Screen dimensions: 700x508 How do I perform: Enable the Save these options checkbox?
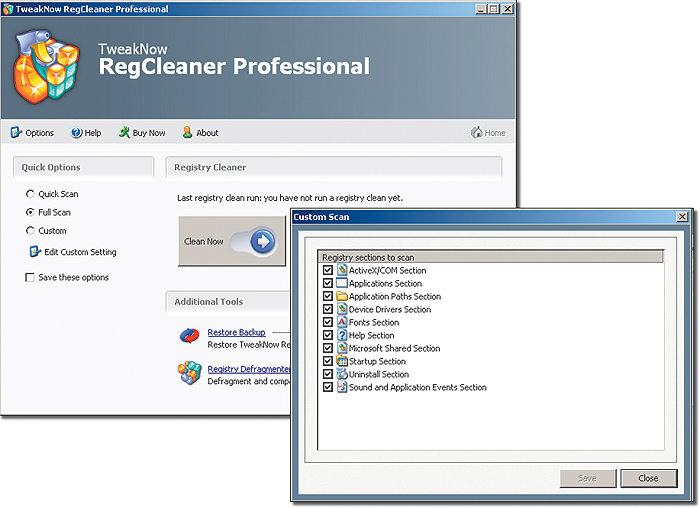coord(30,278)
